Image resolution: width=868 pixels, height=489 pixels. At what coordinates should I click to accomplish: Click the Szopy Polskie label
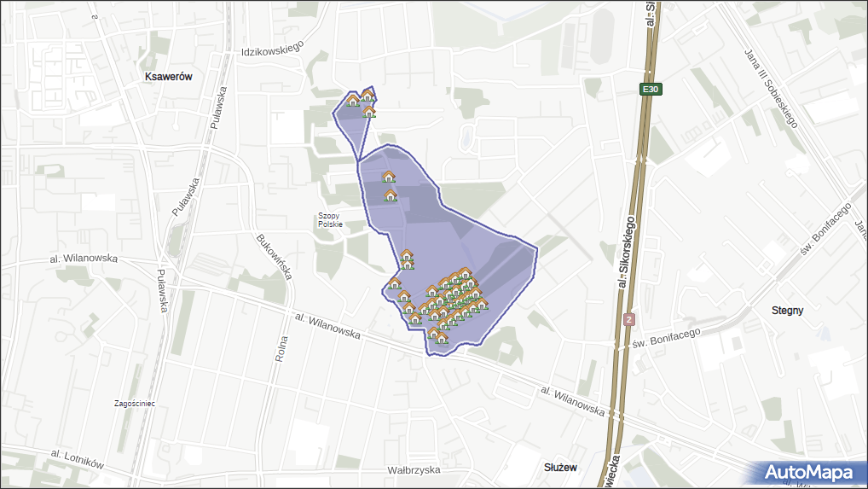tap(330, 220)
